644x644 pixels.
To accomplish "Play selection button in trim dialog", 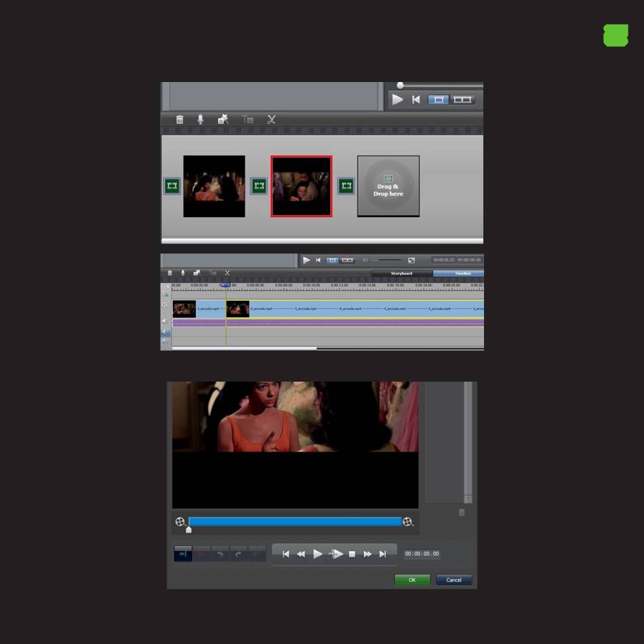I will click(336, 554).
